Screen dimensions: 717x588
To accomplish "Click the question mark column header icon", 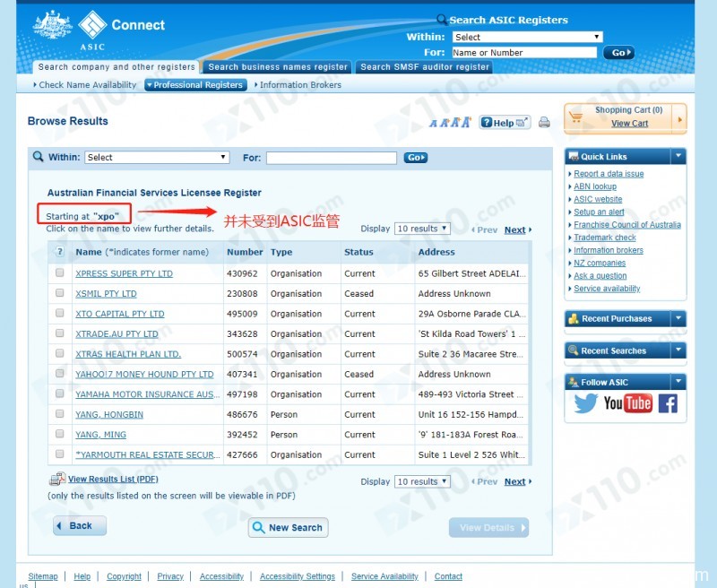I will tap(59, 252).
